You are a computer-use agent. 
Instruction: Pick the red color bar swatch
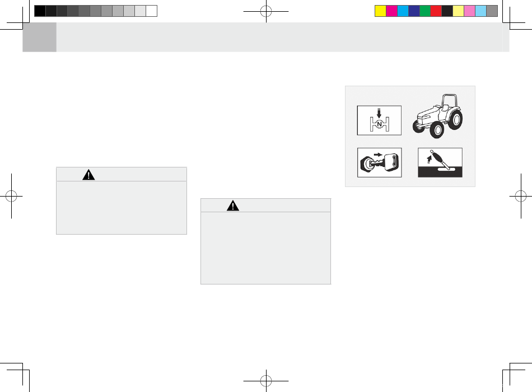[x=436, y=11]
